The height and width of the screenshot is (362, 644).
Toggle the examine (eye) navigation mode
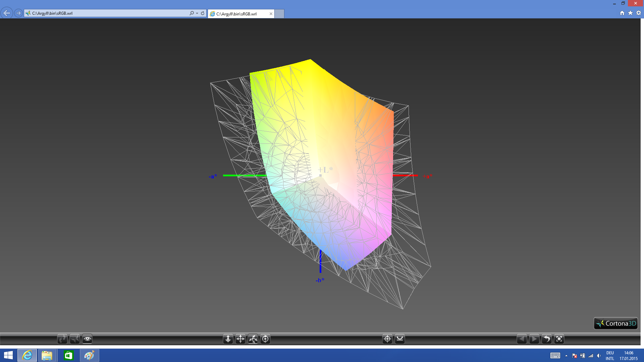click(87, 339)
